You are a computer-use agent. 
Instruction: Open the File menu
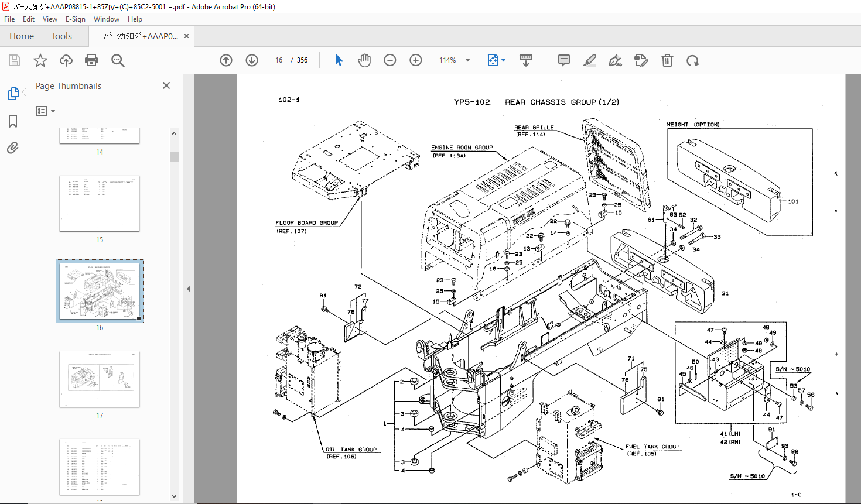[9, 19]
